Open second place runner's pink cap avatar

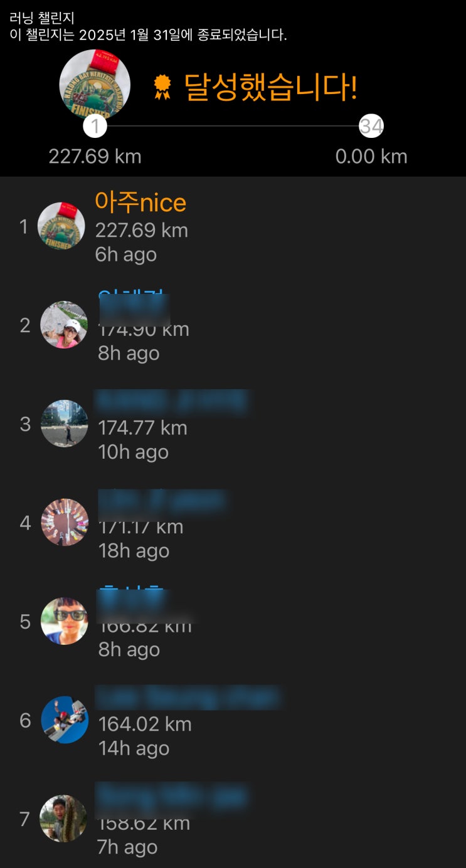pyautogui.click(x=64, y=325)
